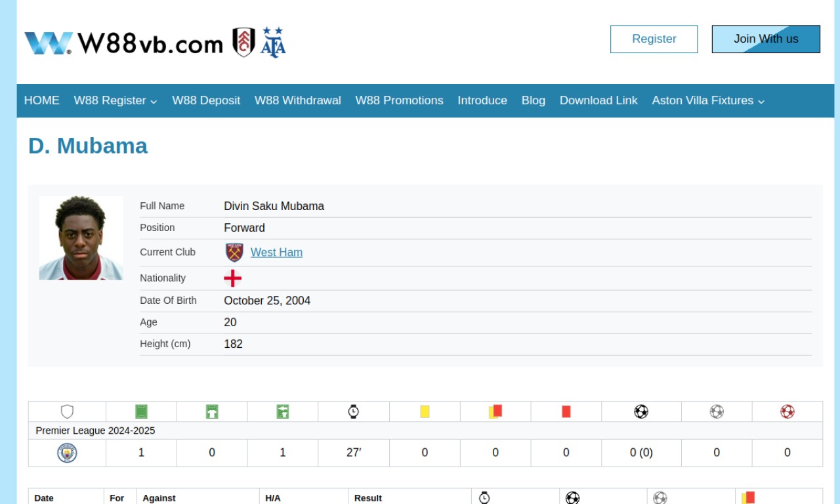
Task: Click the black football goals icon in stats header
Action: (641, 411)
